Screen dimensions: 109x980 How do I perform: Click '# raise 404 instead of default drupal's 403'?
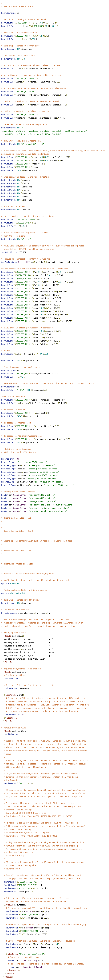(25, 125)
